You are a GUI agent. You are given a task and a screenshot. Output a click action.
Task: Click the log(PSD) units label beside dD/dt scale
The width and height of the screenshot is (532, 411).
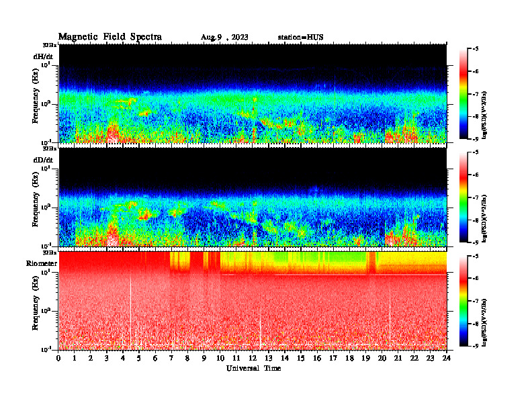[484, 218]
